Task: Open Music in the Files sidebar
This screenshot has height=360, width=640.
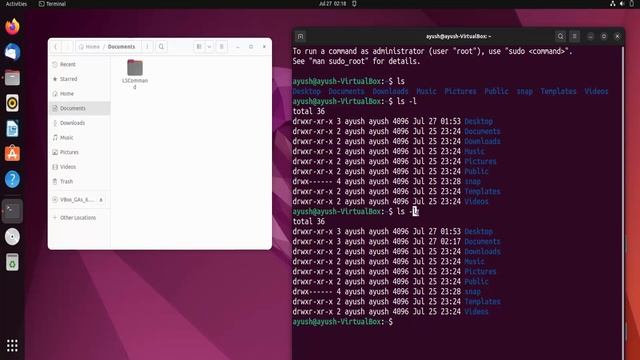Action: pyautogui.click(x=80, y=138)
